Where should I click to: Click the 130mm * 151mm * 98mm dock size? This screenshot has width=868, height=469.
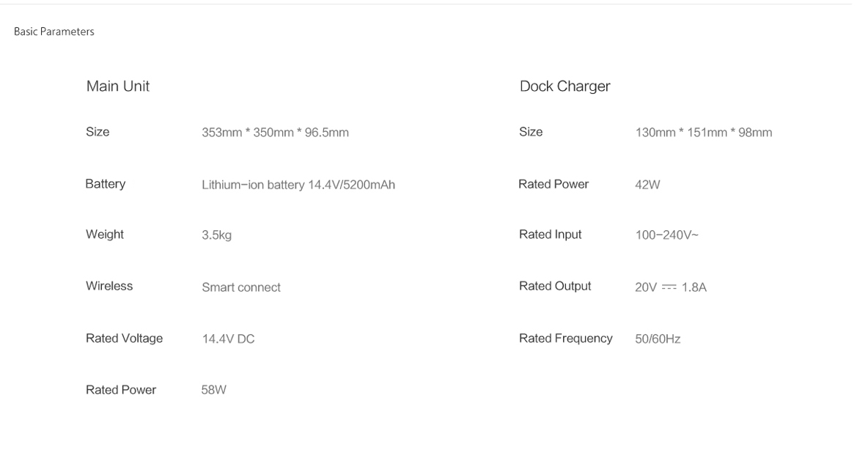pyautogui.click(x=704, y=133)
